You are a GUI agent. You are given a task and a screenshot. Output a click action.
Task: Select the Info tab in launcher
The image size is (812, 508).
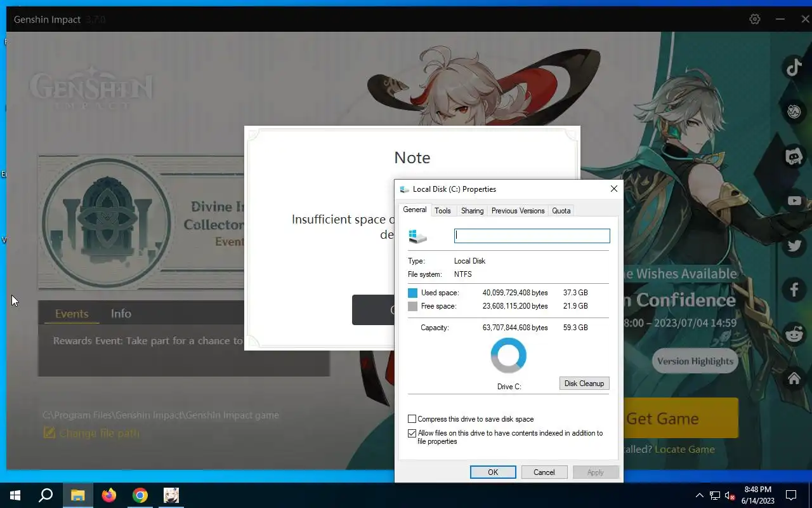[x=121, y=314]
